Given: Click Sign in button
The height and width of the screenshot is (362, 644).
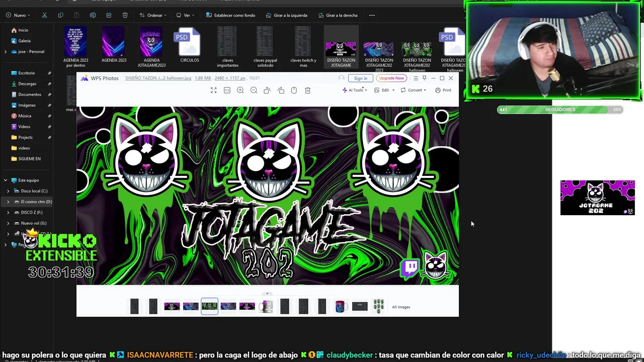Looking at the screenshot, I should [x=361, y=78].
